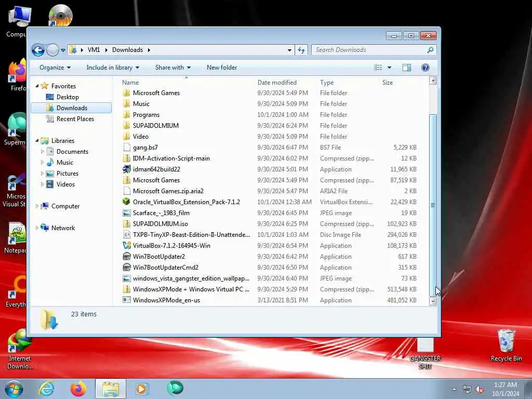Image resolution: width=532 pixels, height=399 pixels.
Task: Open Windows Media Player from the taskbar
Action: tap(141, 389)
